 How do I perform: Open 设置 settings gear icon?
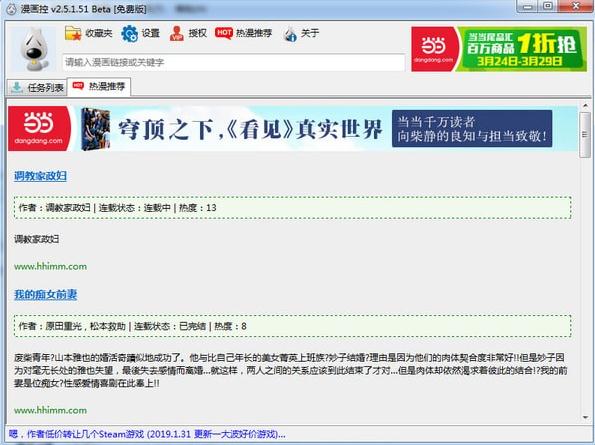(x=130, y=33)
